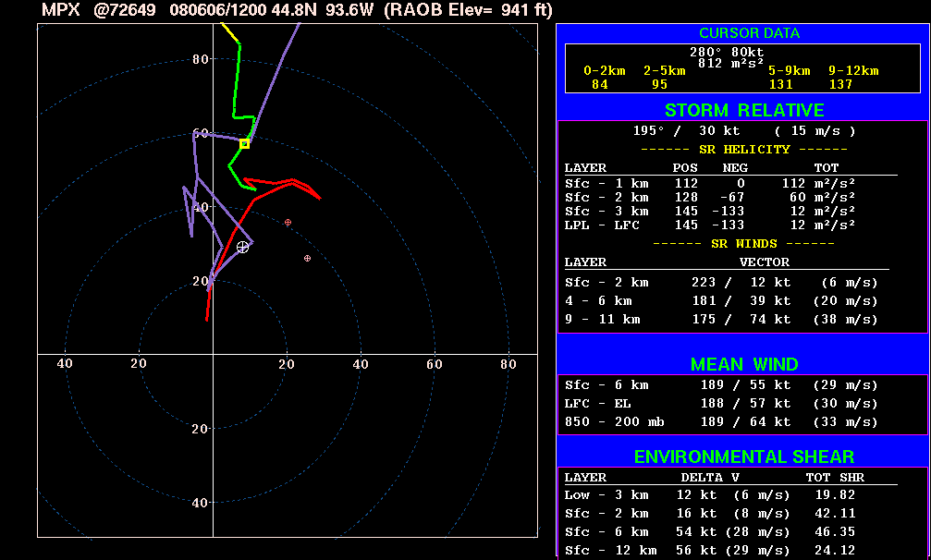Click the hodograph origin axis intersection
Screen dimensions: 931x560
coord(213,354)
